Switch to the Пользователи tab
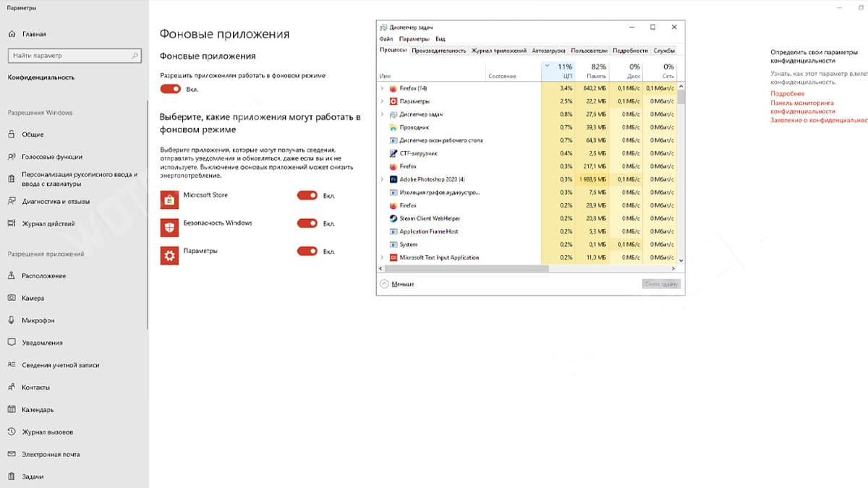Image resolution: width=868 pixels, height=488 pixels. click(589, 51)
